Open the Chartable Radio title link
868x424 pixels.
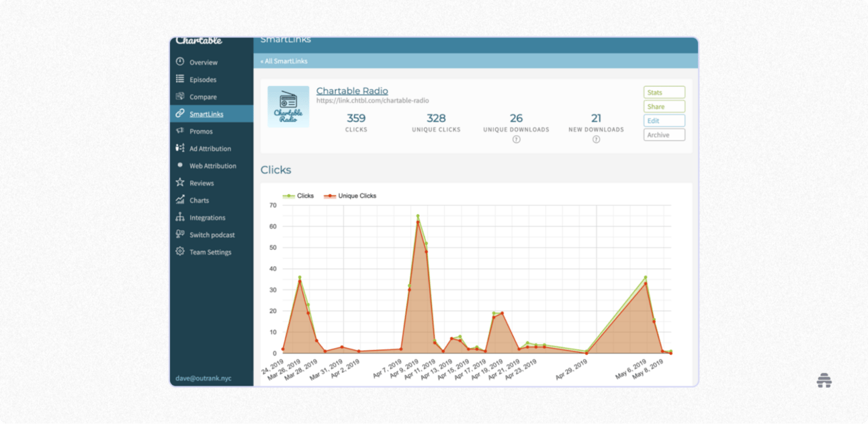352,91
